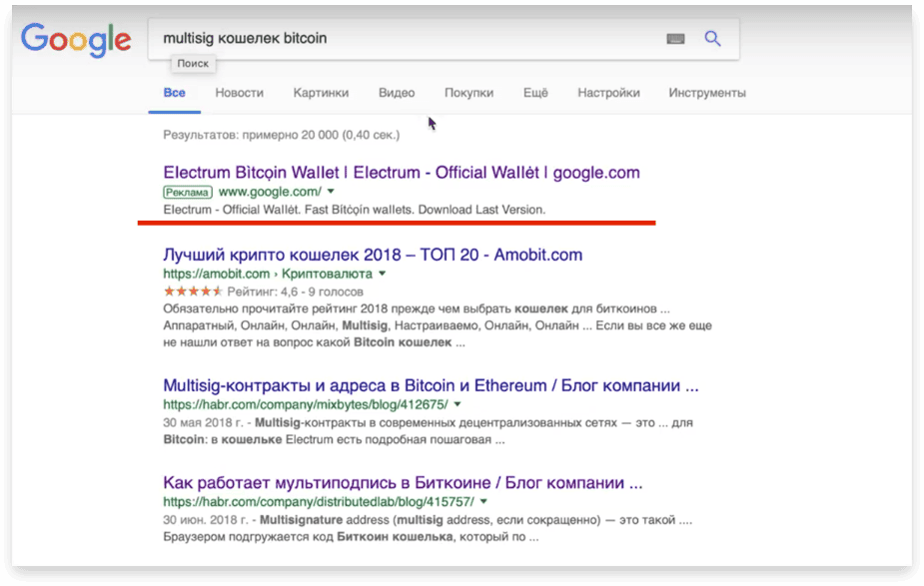Click the results count text Результатов: примерно 20 000
924x586 pixels.
(x=281, y=135)
